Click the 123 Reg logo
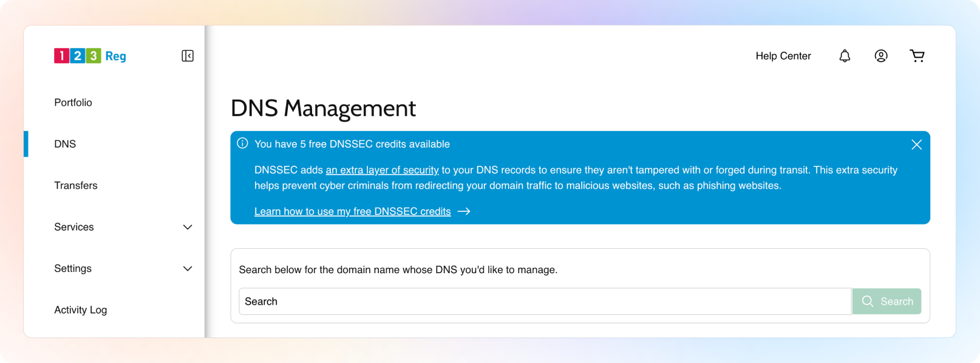The height and width of the screenshot is (363, 980). click(90, 56)
